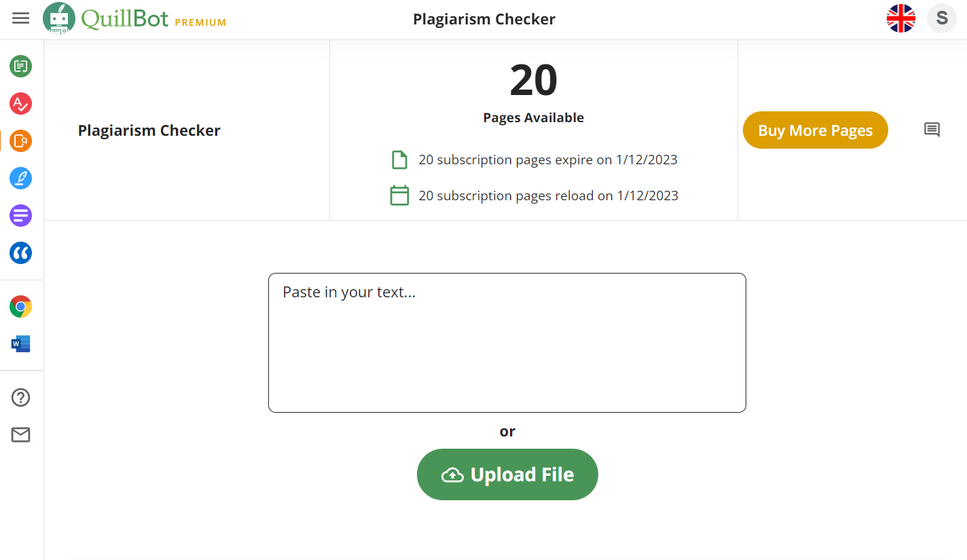Click the Plagiarism Checker sidebar icon

[20, 141]
